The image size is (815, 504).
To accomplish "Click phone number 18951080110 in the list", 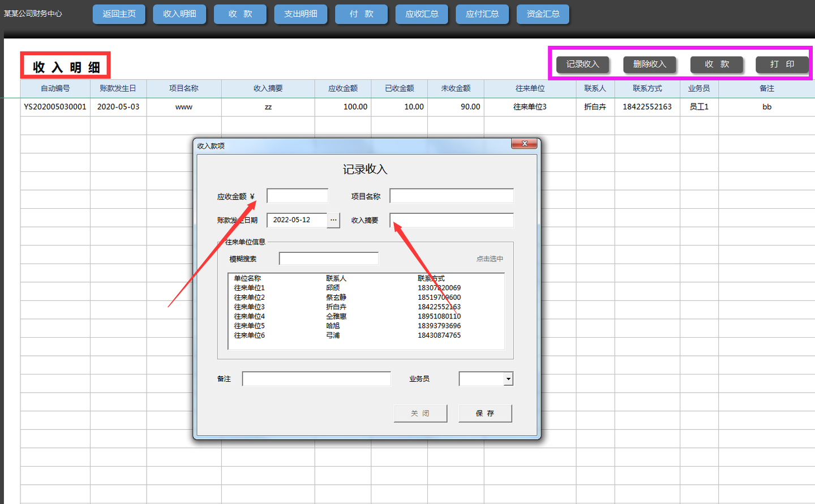I will (439, 316).
